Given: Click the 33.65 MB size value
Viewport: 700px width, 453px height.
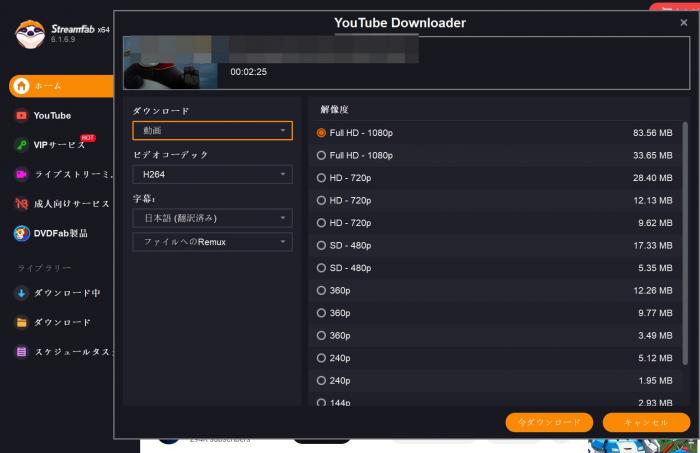Looking at the screenshot, I should tap(653, 155).
